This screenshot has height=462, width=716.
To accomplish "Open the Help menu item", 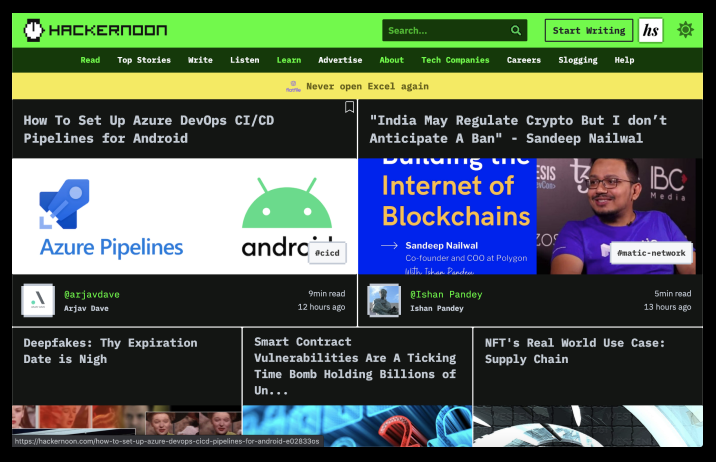I will point(624,60).
